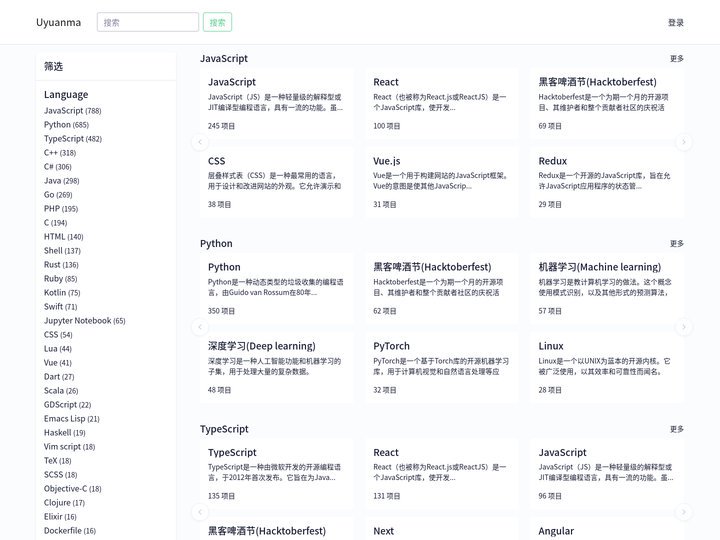
Task: Open the JavaScript card with 245 项目
Action: [x=277, y=103]
